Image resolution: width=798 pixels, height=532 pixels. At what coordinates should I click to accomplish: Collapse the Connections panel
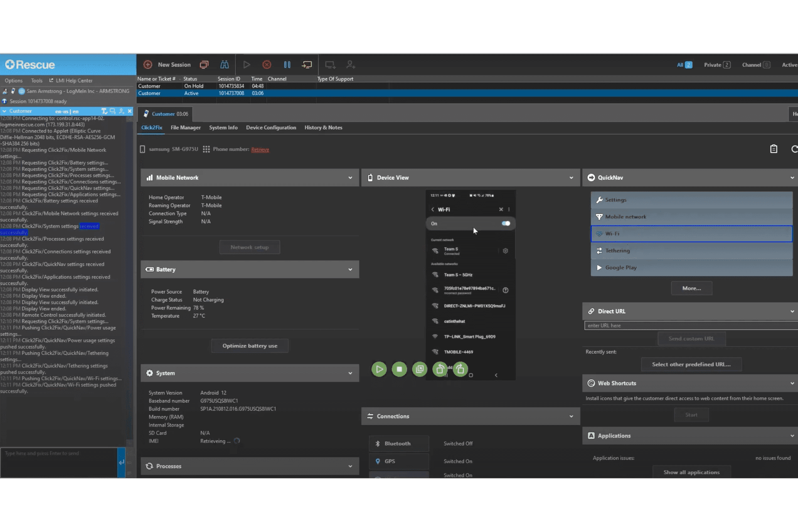coord(571,417)
